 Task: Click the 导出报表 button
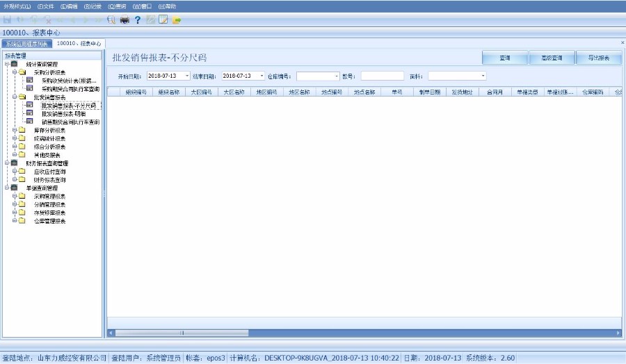(x=599, y=58)
